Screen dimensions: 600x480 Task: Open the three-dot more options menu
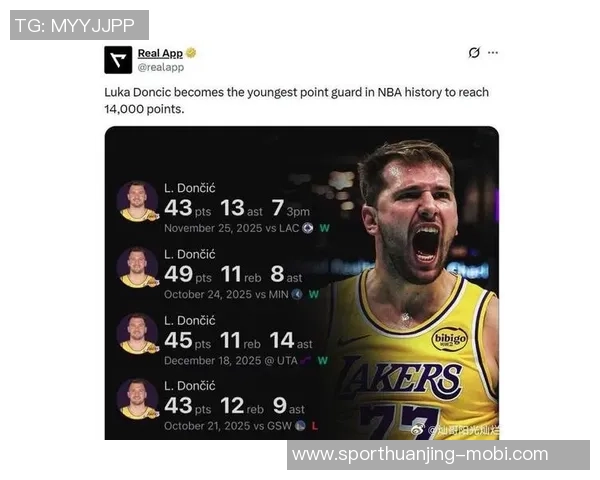pos(493,52)
